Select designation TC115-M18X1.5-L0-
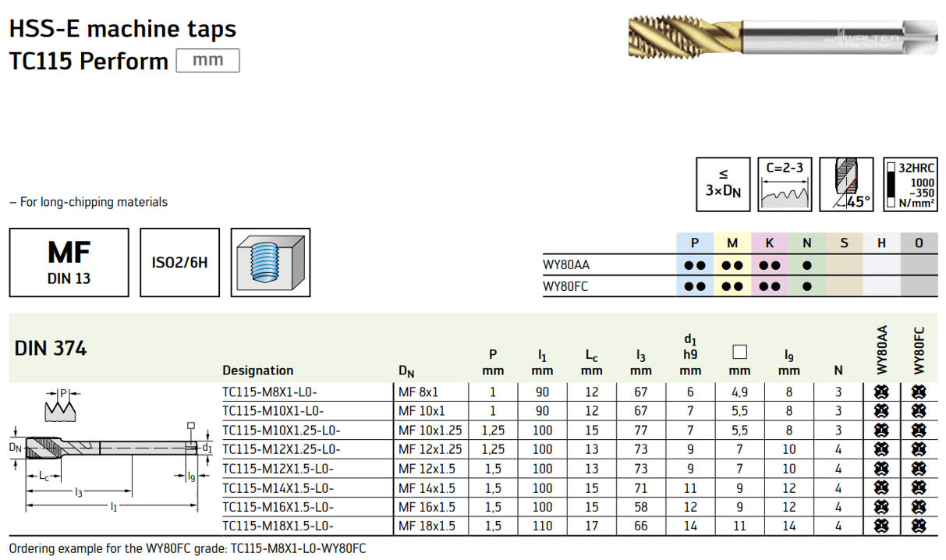 (278, 526)
